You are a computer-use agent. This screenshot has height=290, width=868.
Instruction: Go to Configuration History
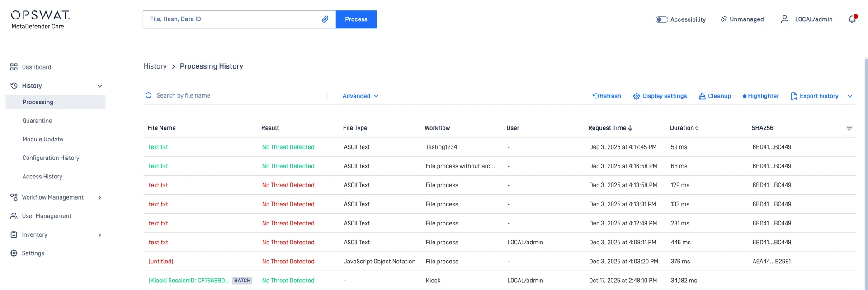51,158
